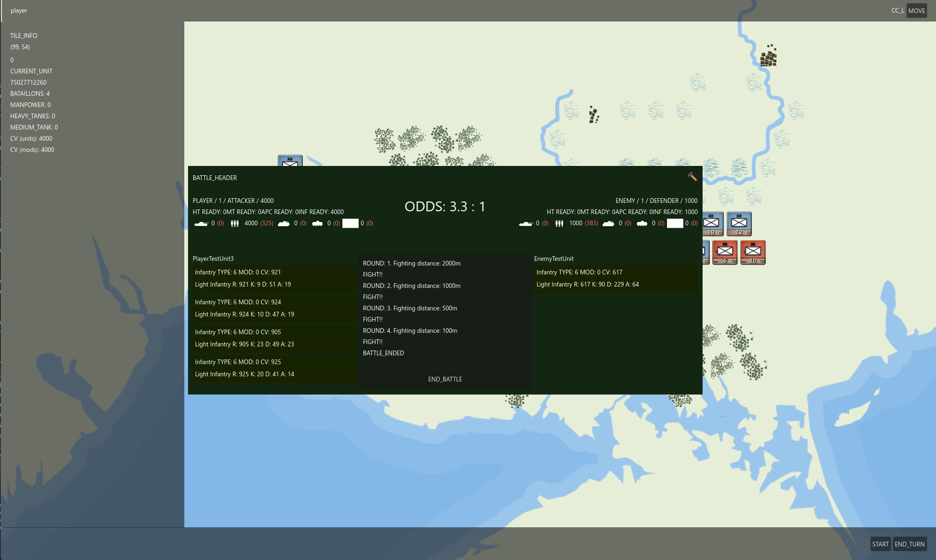Click ROUND: 4. Fighting distance: 100m line

coord(410,330)
